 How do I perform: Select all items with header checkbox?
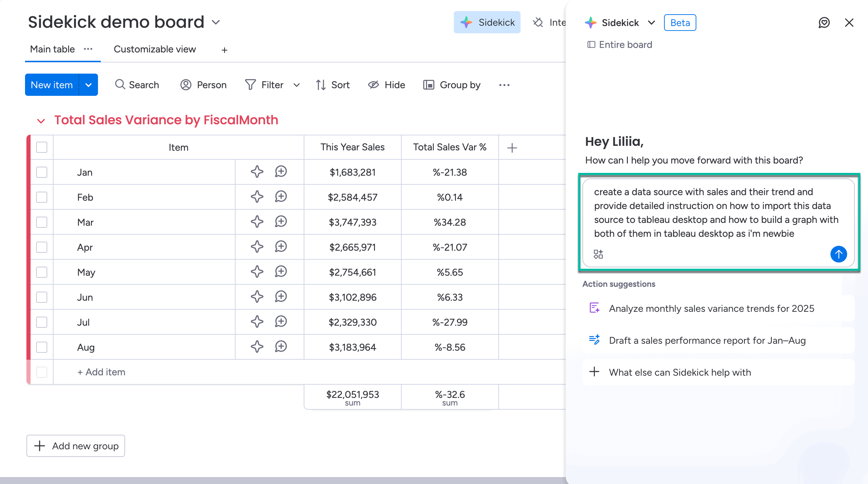(42, 147)
